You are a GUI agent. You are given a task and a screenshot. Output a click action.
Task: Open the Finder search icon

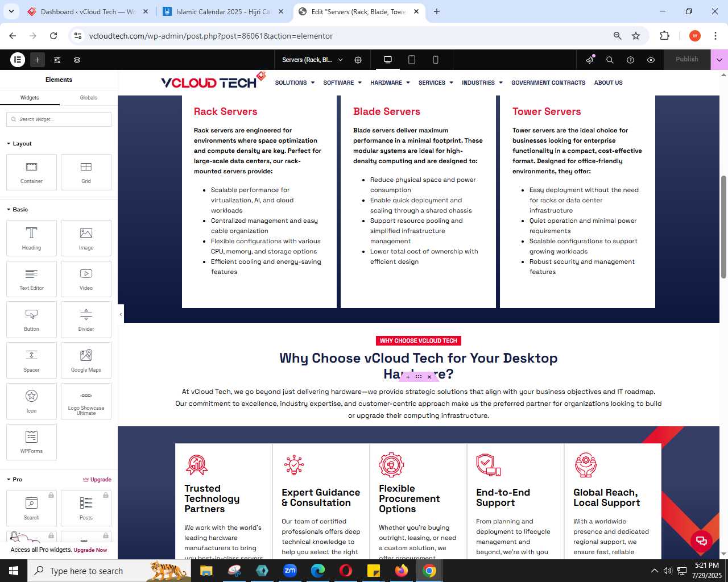pos(610,60)
